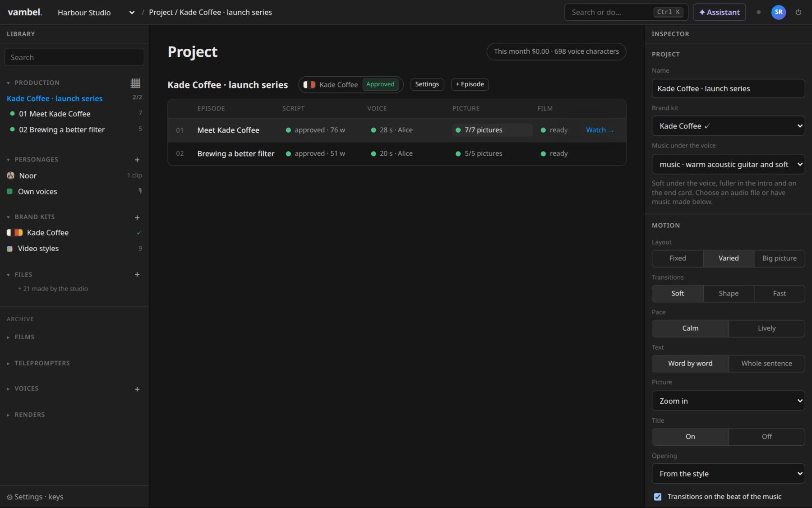Image resolution: width=812 pixels, height=508 pixels.
Task: Open the Brand kit dropdown
Action: click(728, 126)
